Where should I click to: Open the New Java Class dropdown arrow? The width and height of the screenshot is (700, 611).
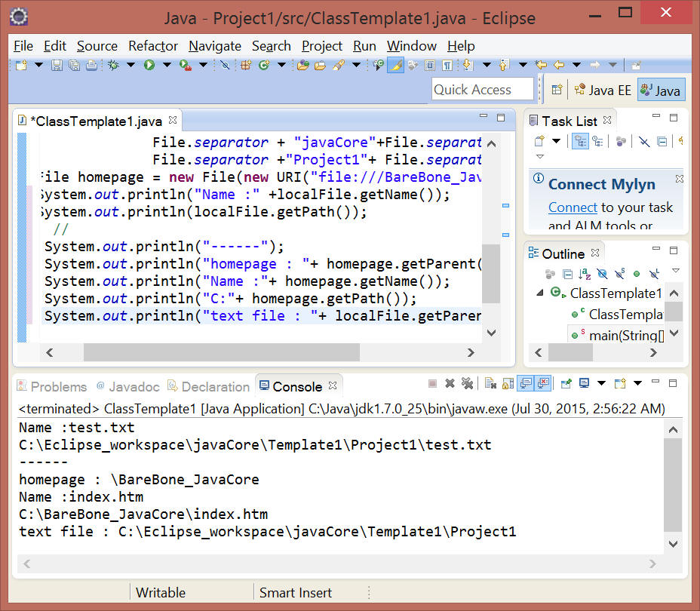coord(281,65)
